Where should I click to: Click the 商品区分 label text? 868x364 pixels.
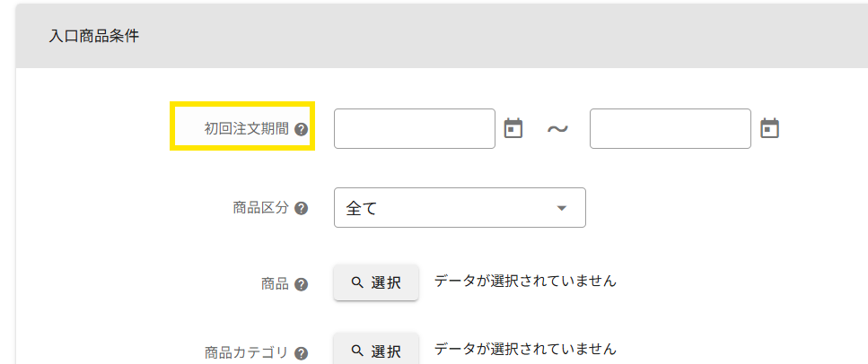(260, 208)
